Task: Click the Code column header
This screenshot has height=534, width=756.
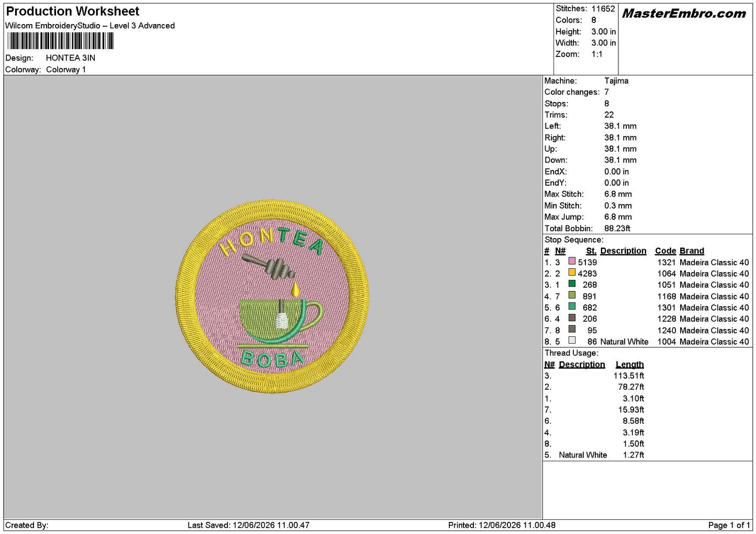Action: tap(665, 251)
